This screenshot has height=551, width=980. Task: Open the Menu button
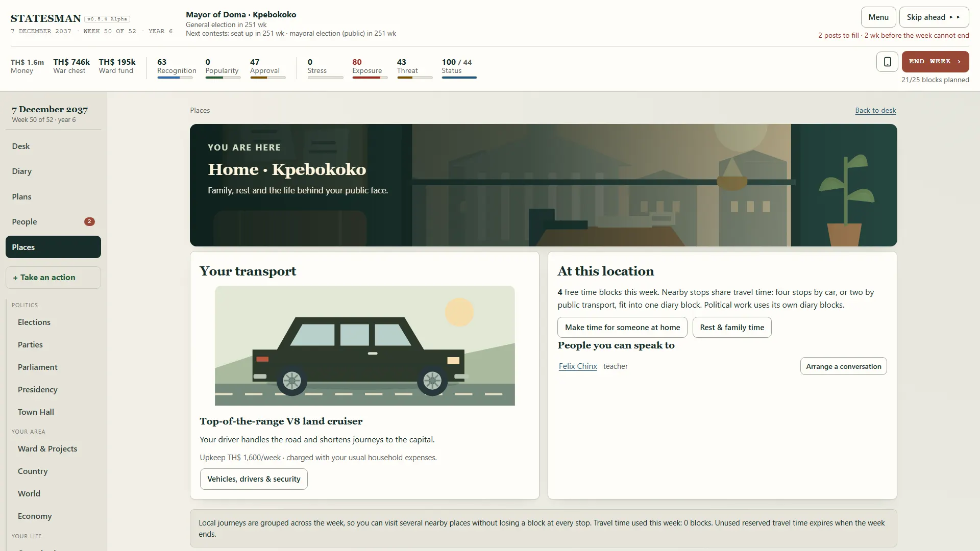click(x=878, y=17)
